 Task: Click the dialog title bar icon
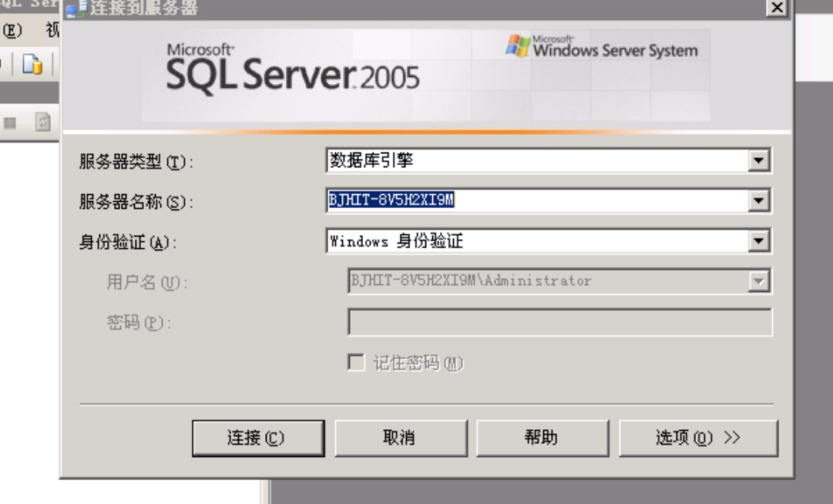pos(76,9)
